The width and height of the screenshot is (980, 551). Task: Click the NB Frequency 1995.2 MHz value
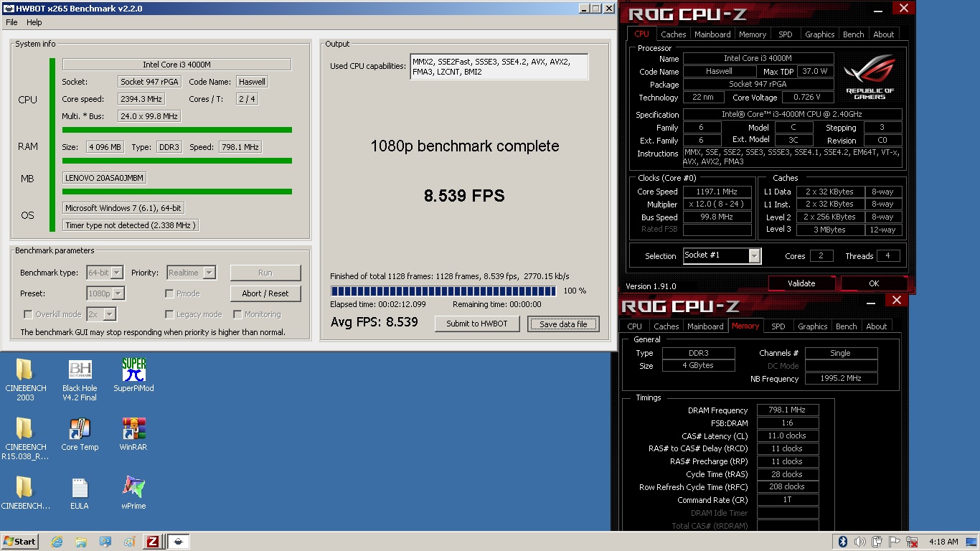(841, 379)
